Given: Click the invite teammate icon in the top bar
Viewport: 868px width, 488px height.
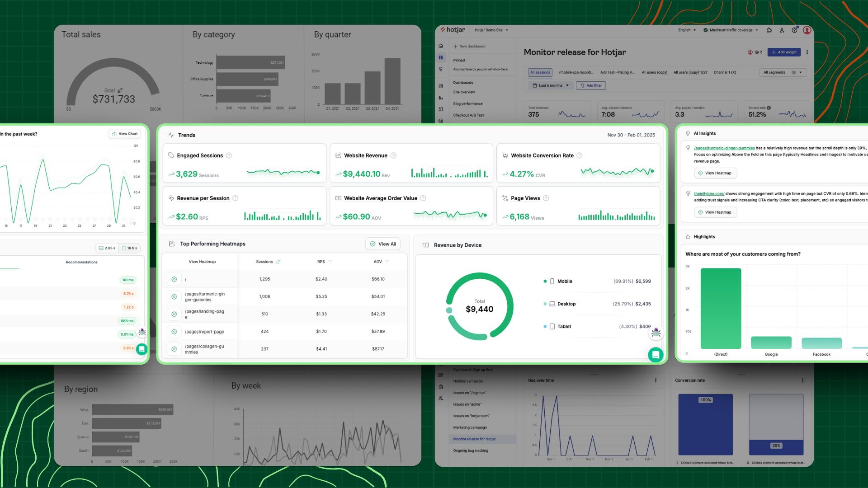Looking at the screenshot, I should click(x=782, y=30).
